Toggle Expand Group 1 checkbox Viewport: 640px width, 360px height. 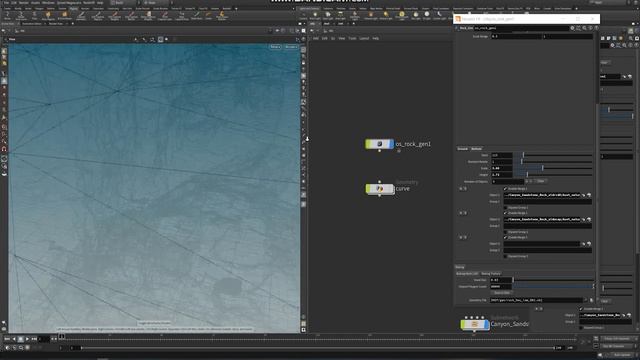point(505,207)
